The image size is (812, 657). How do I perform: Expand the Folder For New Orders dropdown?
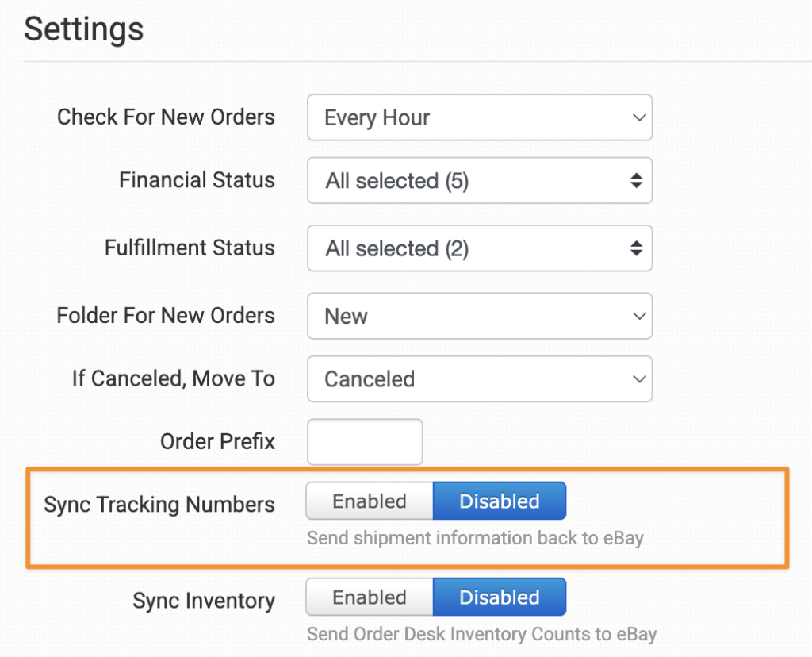pos(479,316)
